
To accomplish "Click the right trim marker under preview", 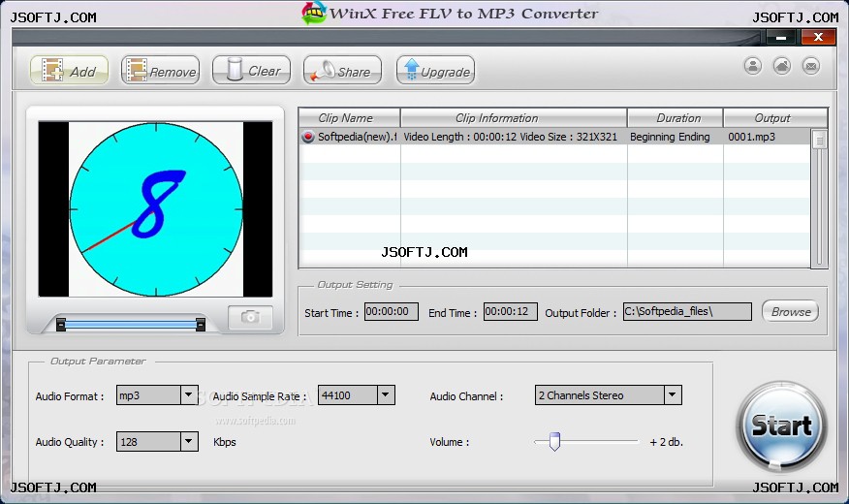I will click(201, 325).
